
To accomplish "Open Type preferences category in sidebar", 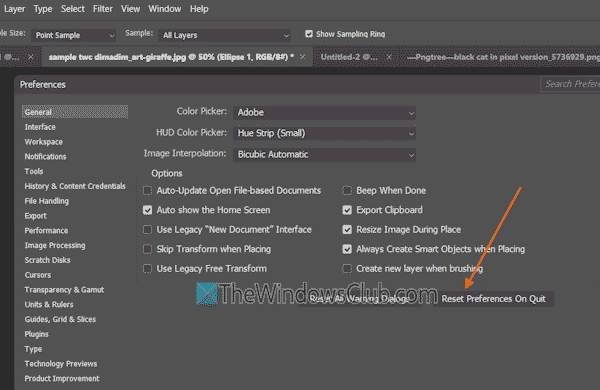I will tap(33, 349).
